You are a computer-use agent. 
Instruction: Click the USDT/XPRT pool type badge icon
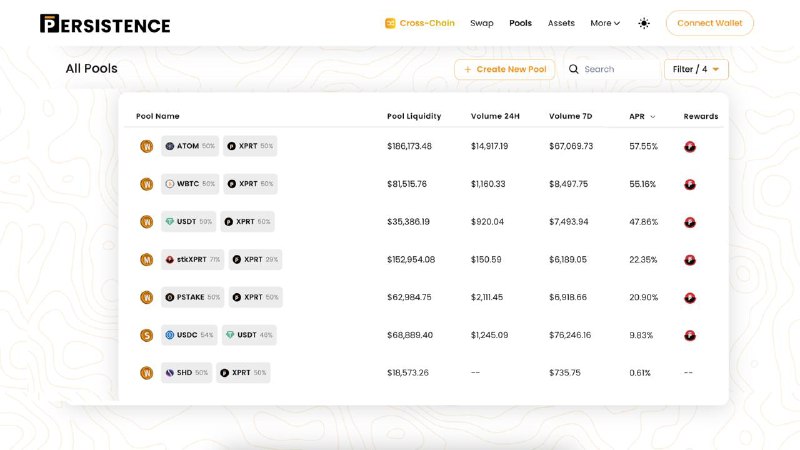point(146,222)
